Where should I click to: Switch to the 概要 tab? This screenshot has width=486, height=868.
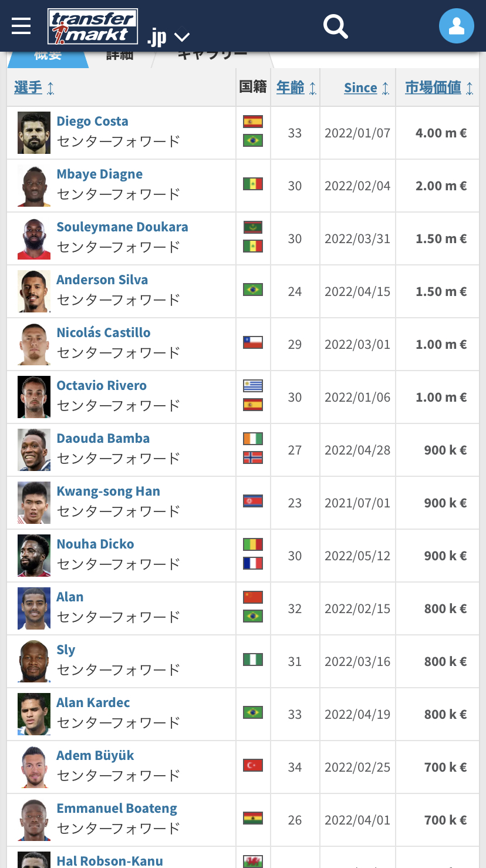[48, 56]
